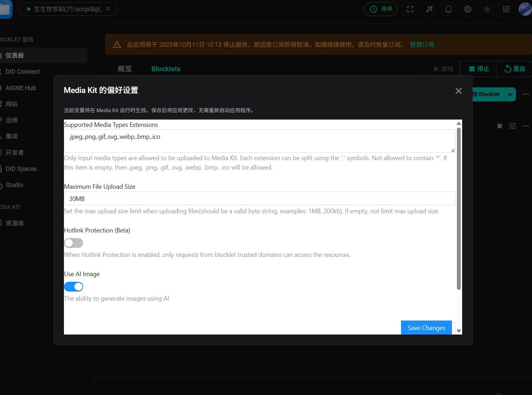Open app link arrow icon in header
The width and height of the screenshot is (532, 395).
coord(108,9)
